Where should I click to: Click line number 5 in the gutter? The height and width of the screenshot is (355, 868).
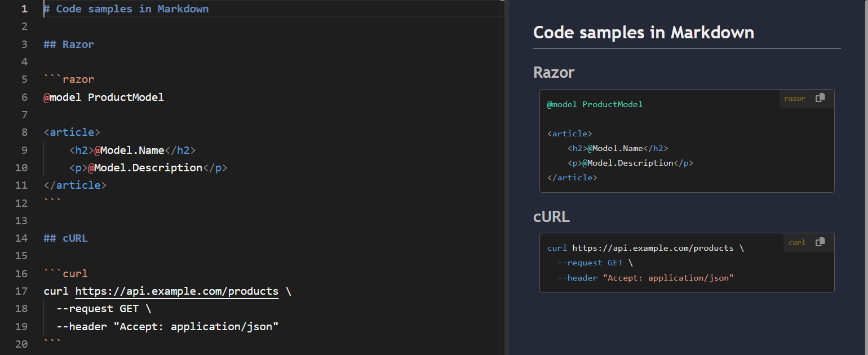(x=24, y=79)
